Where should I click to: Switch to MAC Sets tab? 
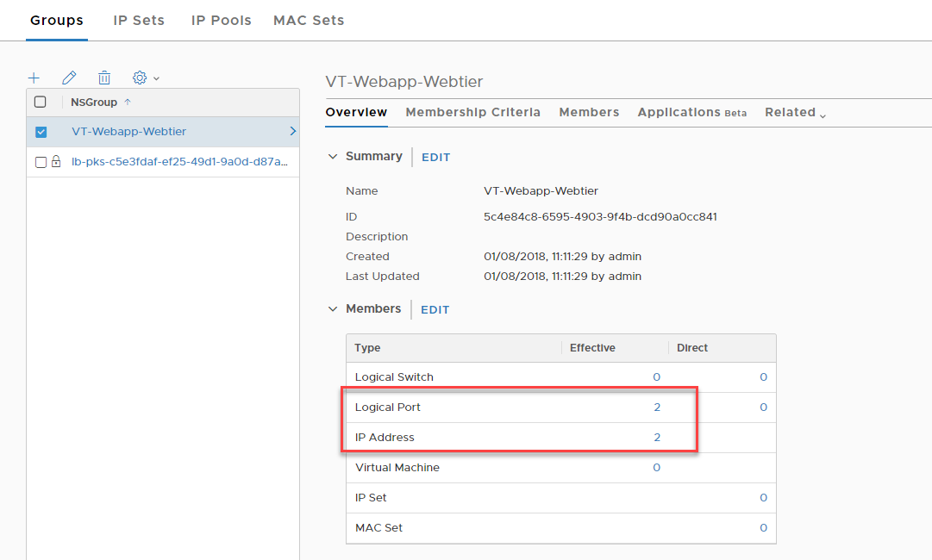pyautogui.click(x=309, y=20)
